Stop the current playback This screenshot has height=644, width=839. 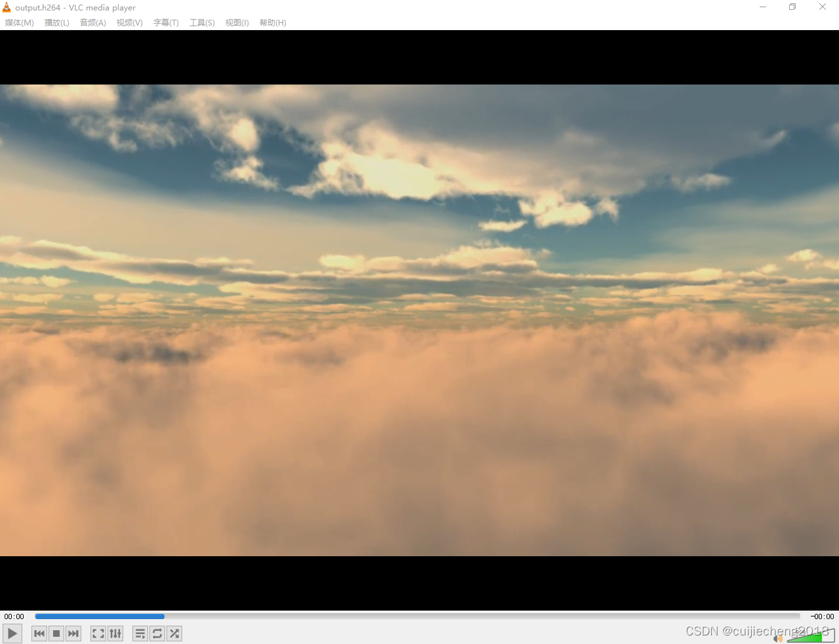56,634
